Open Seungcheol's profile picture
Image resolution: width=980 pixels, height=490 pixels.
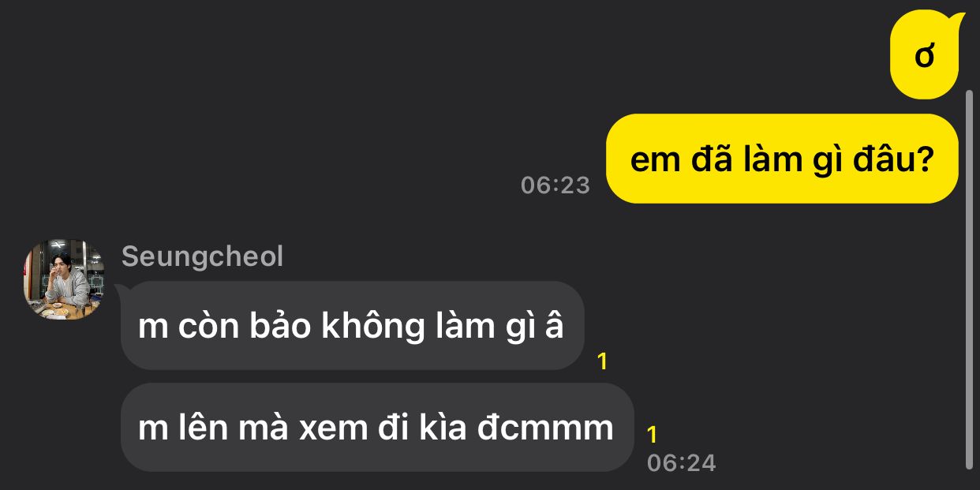[x=64, y=280]
